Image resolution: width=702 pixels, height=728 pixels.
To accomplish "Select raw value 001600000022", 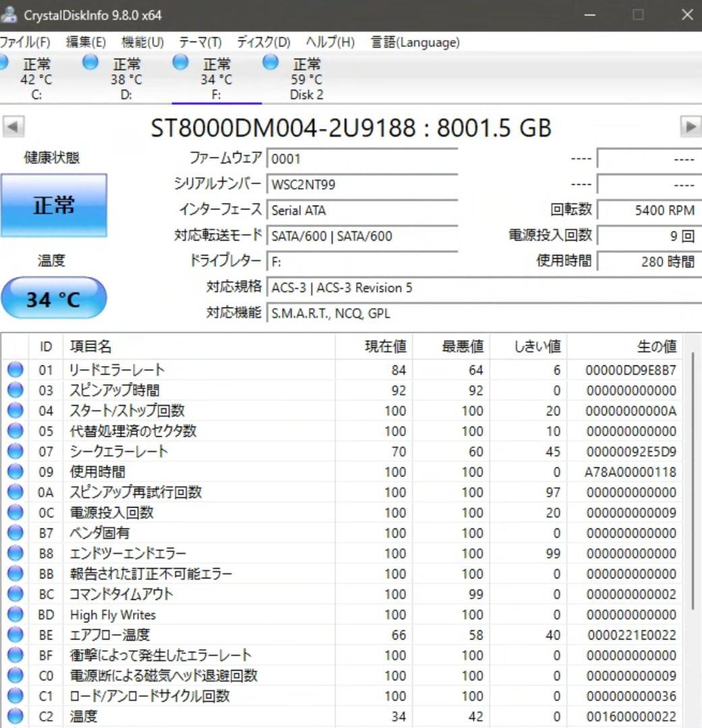I will coord(631,717).
